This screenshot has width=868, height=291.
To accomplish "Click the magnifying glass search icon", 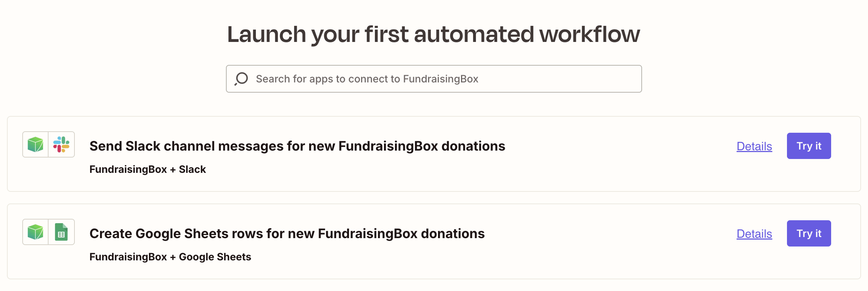I will point(241,79).
